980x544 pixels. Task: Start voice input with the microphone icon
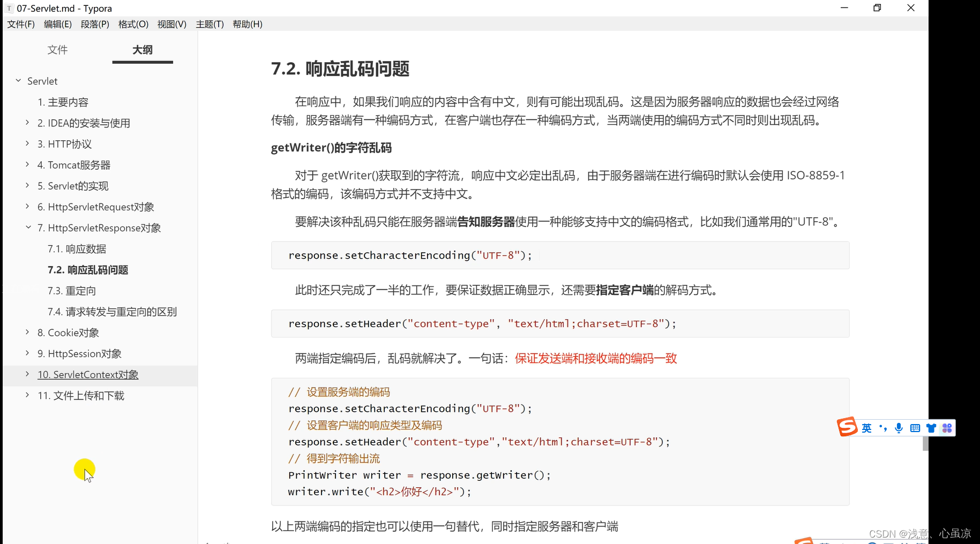899,428
